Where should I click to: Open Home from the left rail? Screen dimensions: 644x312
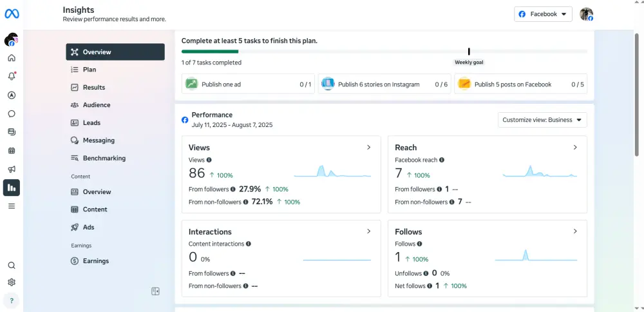click(x=12, y=58)
